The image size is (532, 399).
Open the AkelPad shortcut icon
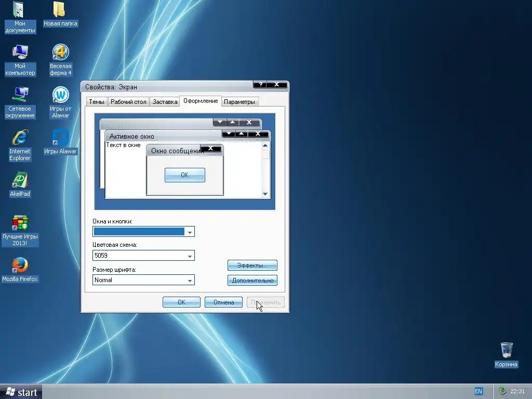point(20,184)
